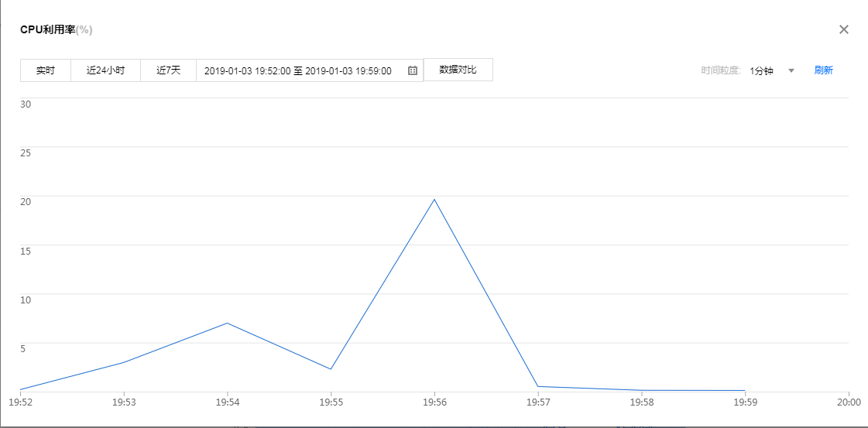This screenshot has width=868, height=428.
Task: Click the start time 2019-01-03 19:52:00
Action: click(247, 70)
